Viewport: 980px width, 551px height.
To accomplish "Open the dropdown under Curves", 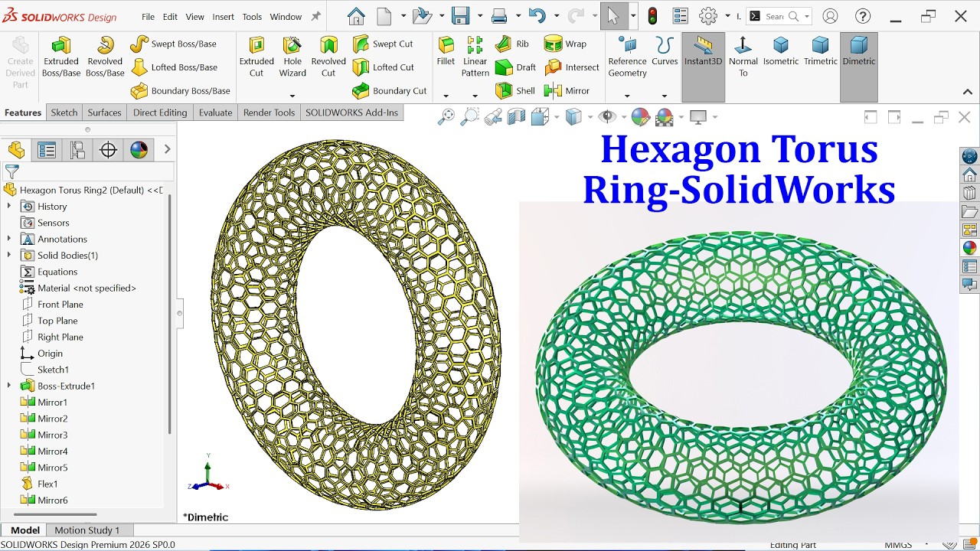I will pos(665,96).
